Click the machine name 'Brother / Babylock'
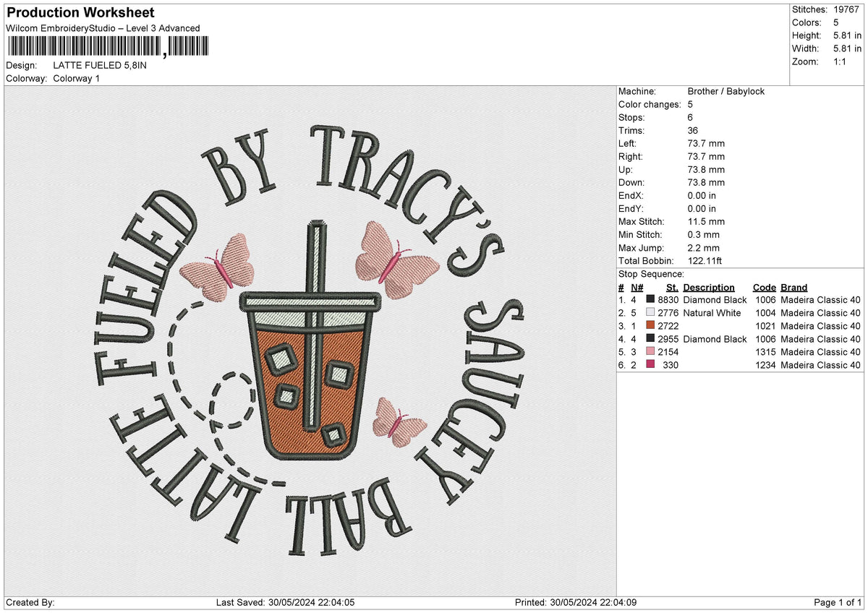The height and width of the screenshot is (613, 868). 726,91
